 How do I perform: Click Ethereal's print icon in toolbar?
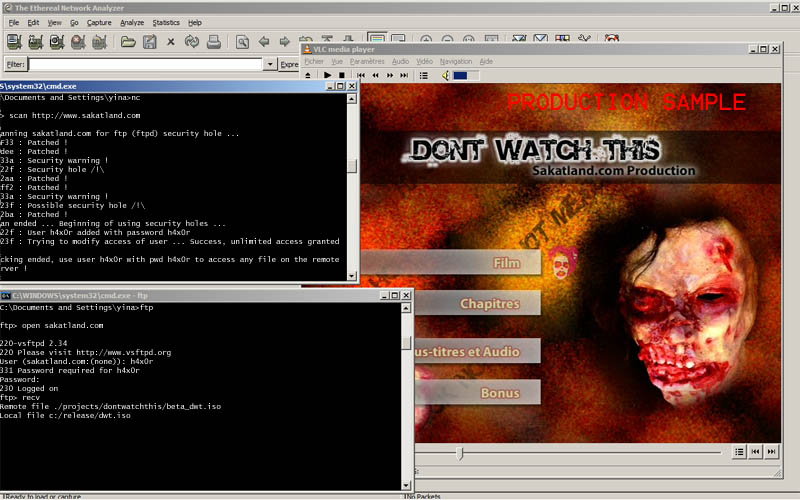click(x=214, y=42)
